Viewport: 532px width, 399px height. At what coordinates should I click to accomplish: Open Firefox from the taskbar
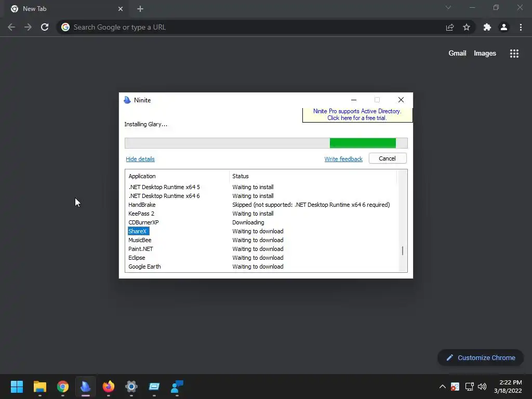108,387
